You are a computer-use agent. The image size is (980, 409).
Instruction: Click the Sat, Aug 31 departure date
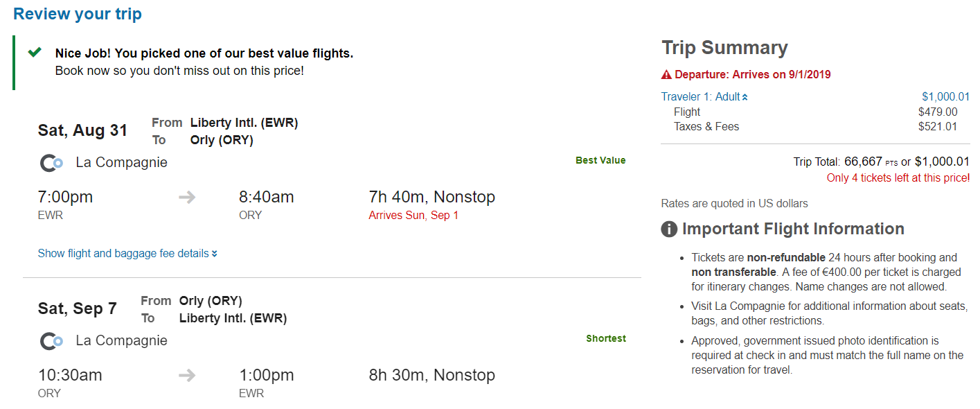[x=83, y=130]
